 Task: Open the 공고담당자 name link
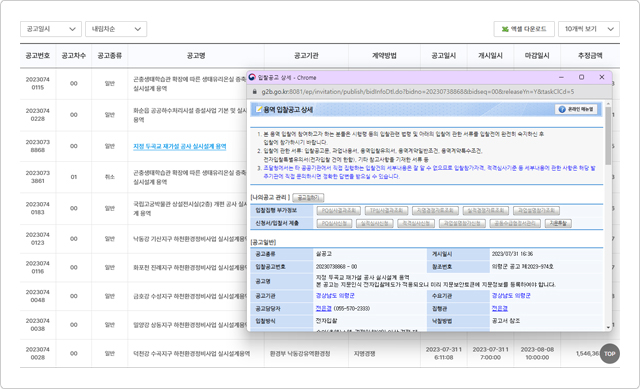[323, 309]
